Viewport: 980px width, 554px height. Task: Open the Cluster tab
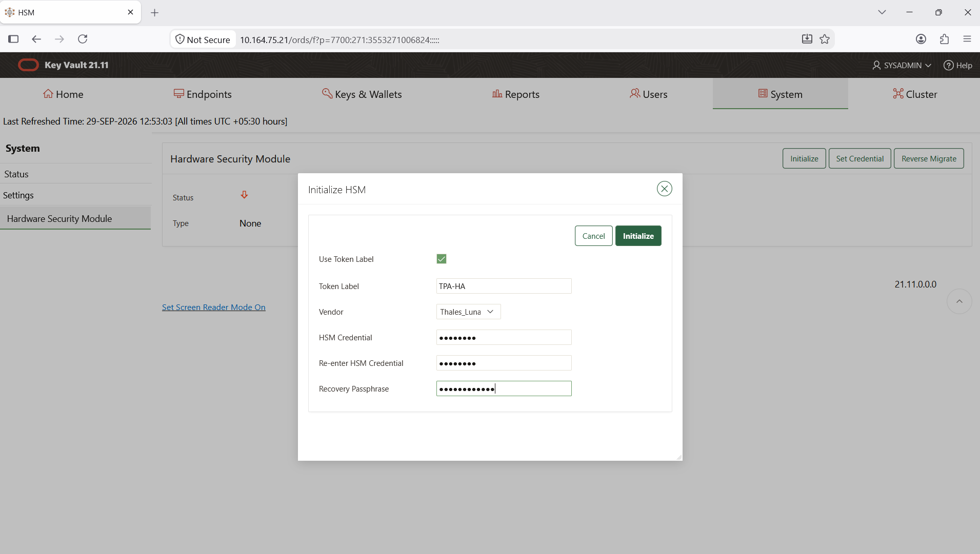click(915, 94)
